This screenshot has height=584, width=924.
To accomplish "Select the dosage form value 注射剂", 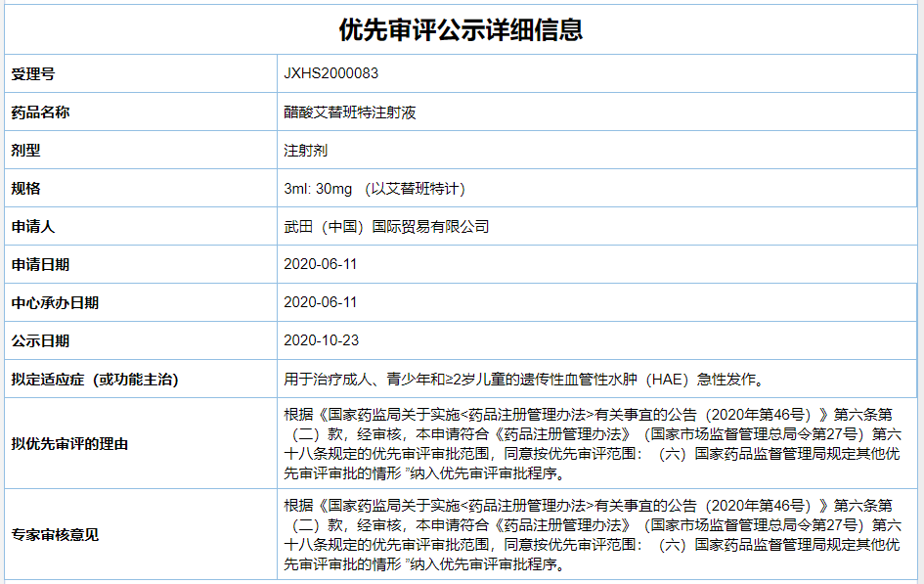I will point(305,151).
